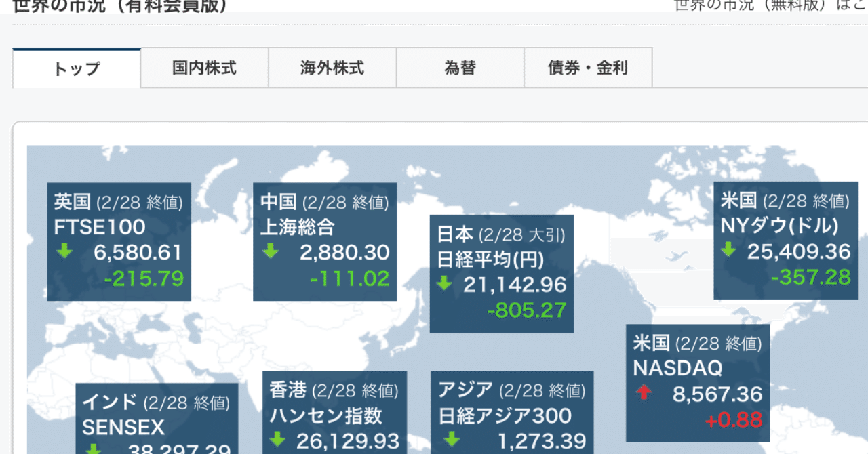868x454 pixels.
Task: Select the 債券・金利 tab
Action: 588,68
